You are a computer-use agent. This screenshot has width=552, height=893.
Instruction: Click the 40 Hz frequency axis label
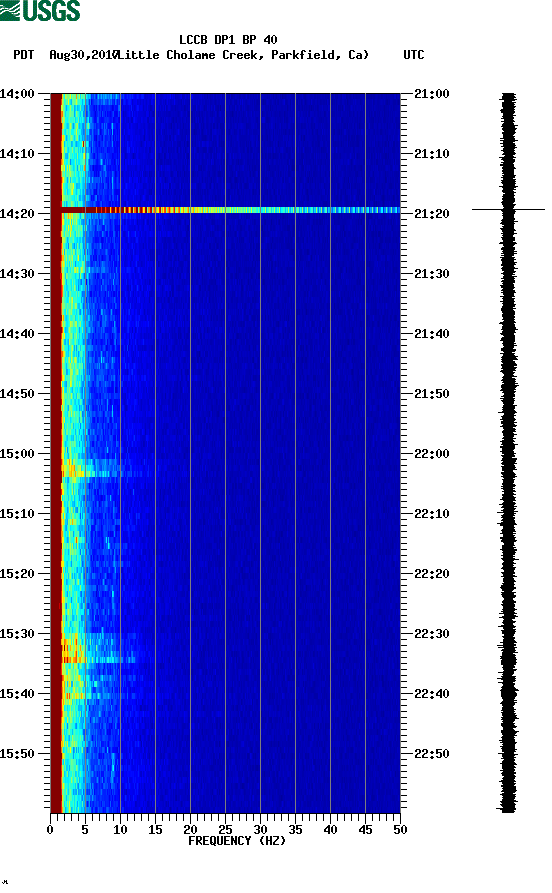click(x=330, y=830)
